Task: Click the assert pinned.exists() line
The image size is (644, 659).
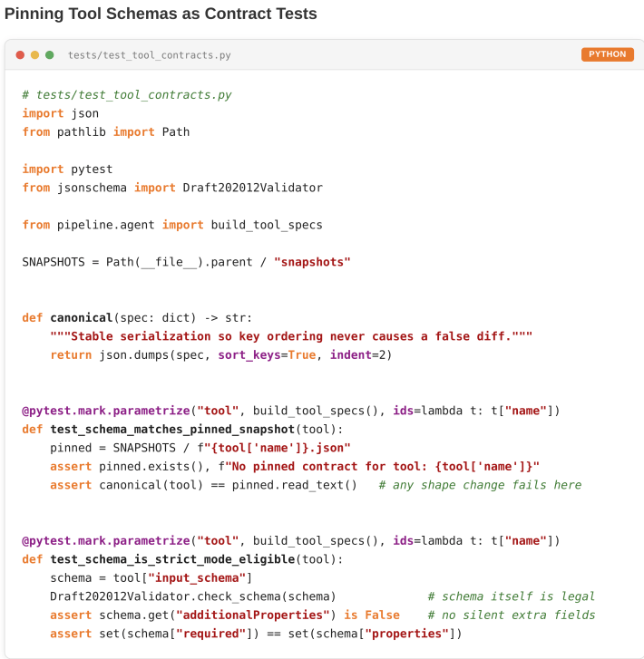Action: (295, 467)
